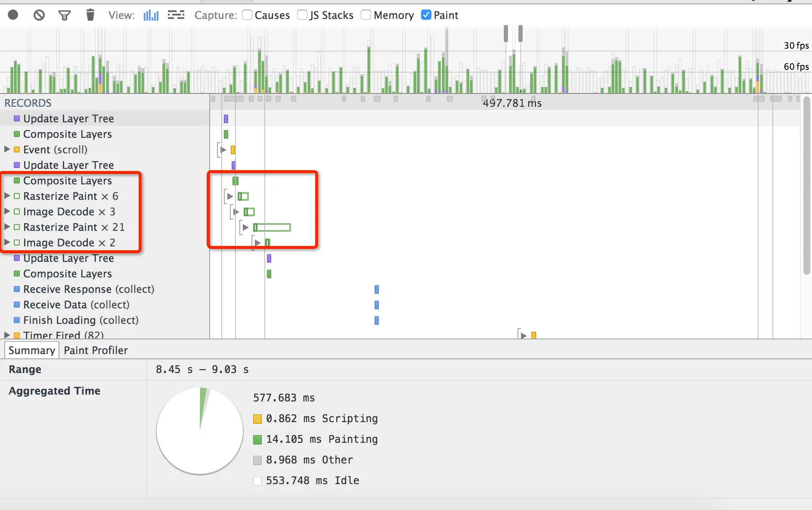Click the right overview selection window handle
Image resolution: width=812 pixels, height=510 pixels.
tap(521, 33)
